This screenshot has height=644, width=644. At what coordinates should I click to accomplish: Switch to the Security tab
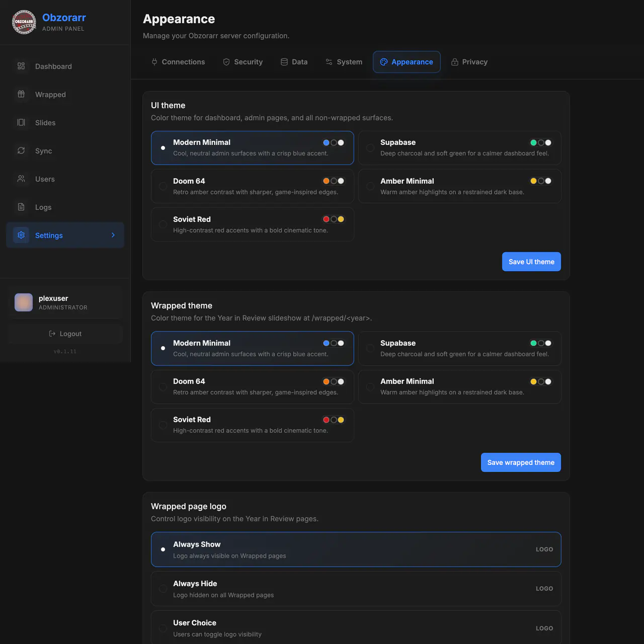pyautogui.click(x=243, y=62)
